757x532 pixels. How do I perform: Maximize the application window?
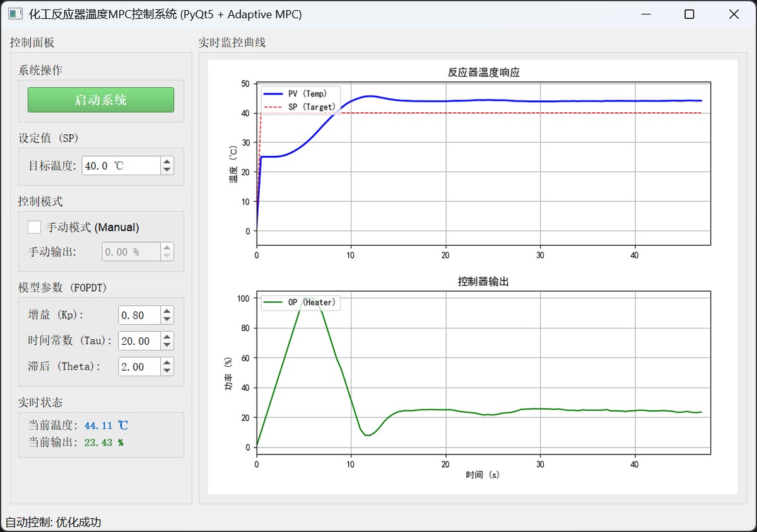(689, 14)
